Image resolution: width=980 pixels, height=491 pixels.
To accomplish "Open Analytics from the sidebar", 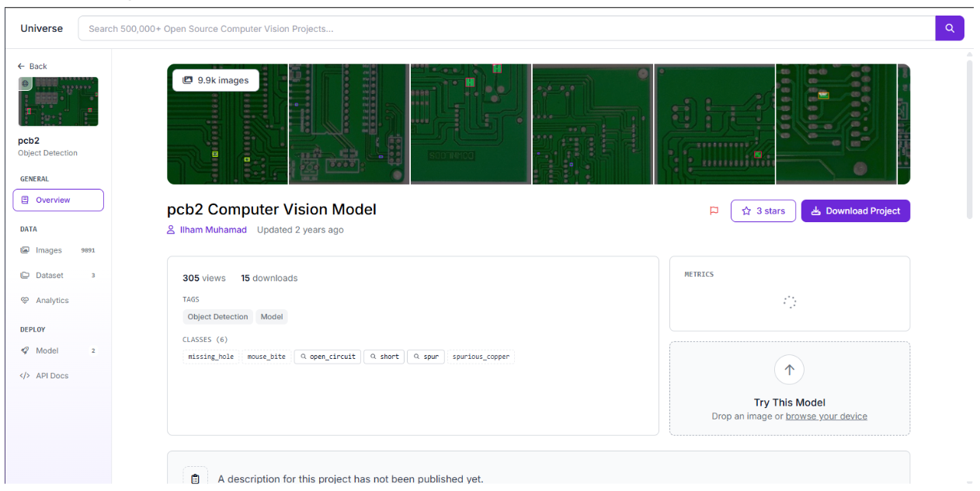I will (52, 300).
